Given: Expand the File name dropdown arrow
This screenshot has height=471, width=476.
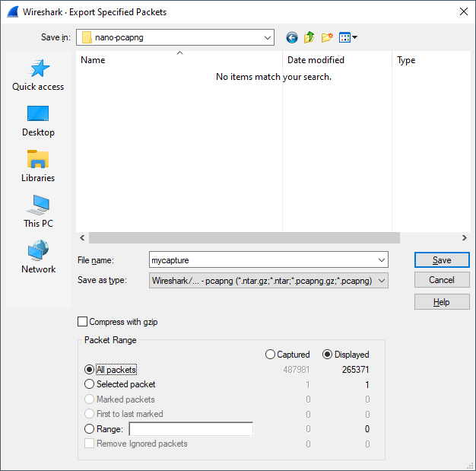Looking at the screenshot, I should (x=382, y=260).
